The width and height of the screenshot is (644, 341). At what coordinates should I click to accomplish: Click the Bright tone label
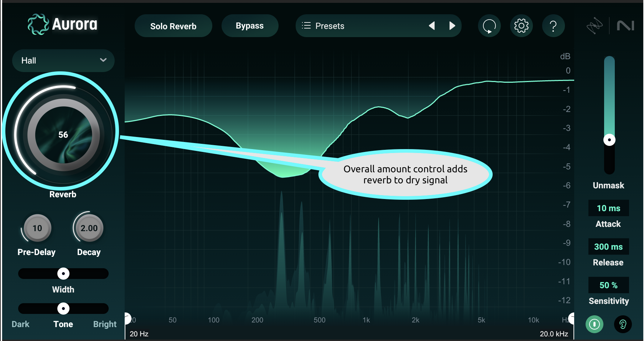click(105, 324)
